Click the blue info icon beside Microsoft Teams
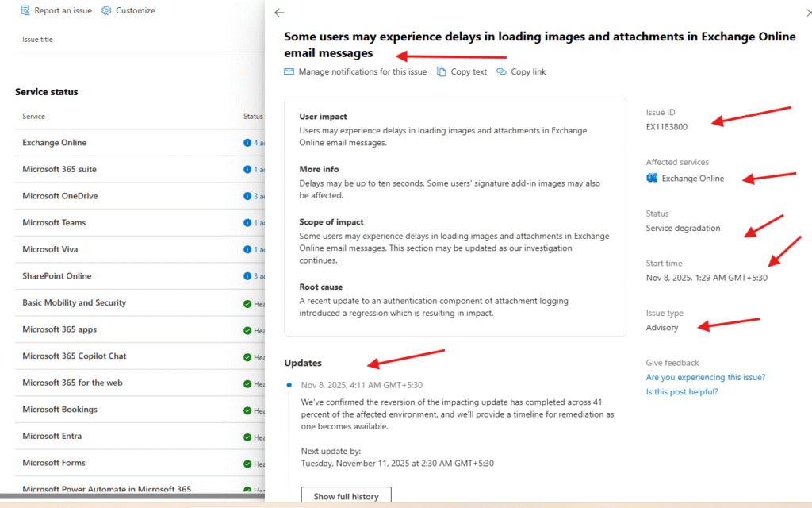 tap(247, 223)
